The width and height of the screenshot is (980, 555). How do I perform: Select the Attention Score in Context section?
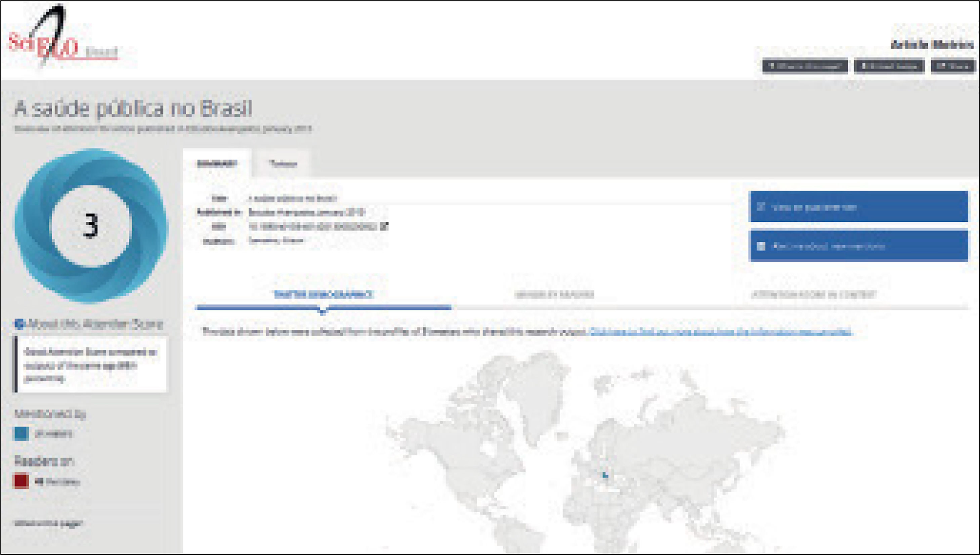813,294
